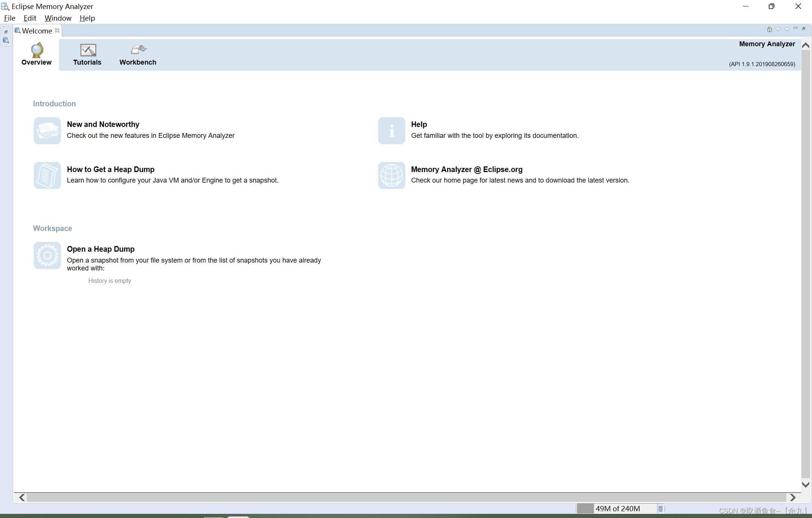Image resolution: width=812 pixels, height=518 pixels.
Task: Click the Eclipse.org globe icon
Action: (392, 175)
